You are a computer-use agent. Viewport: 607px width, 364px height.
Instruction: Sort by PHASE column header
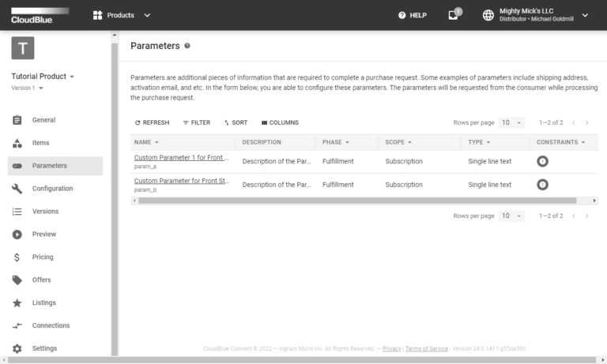336,142
